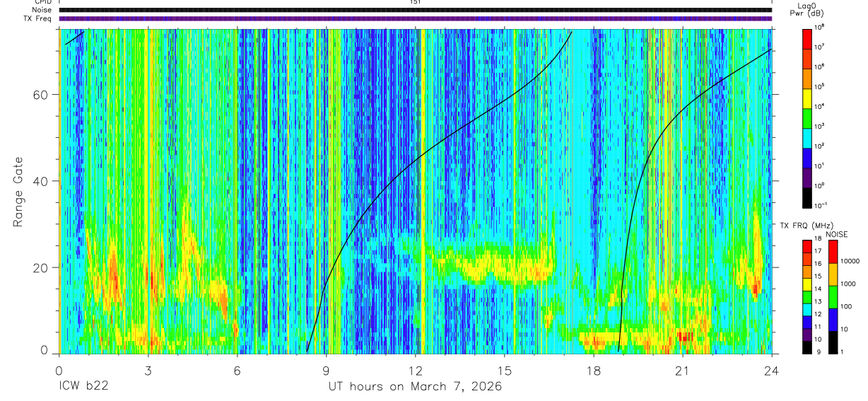The image size is (868, 401).
Task: Click the '15' tick on the UT hours axis
Action: (505, 370)
